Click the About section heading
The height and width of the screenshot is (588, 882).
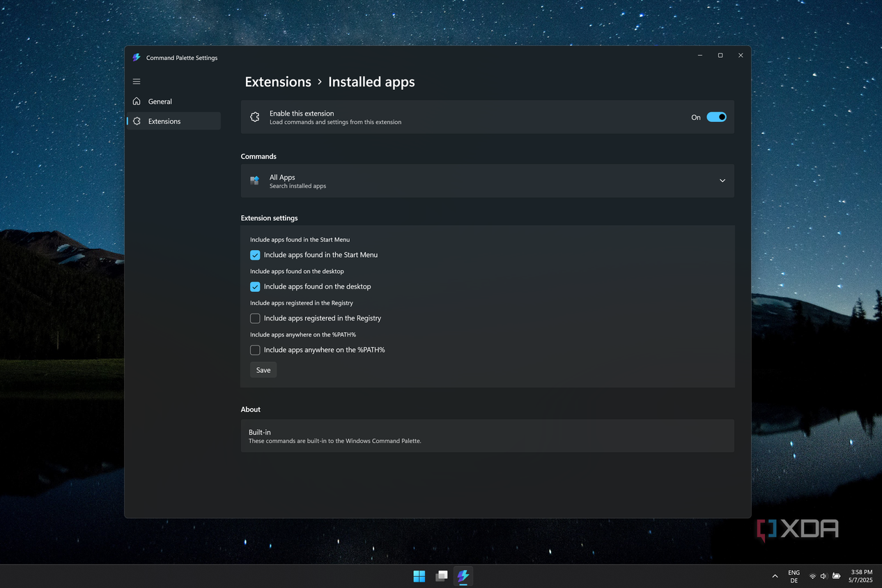[x=251, y=410]
